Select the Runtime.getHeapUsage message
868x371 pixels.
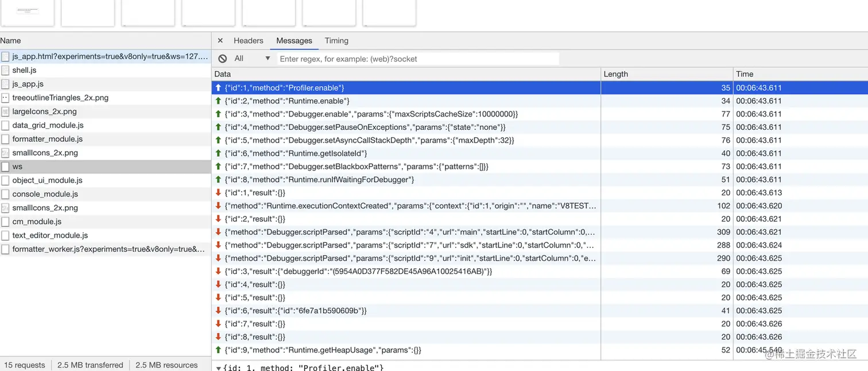point(540,350)
